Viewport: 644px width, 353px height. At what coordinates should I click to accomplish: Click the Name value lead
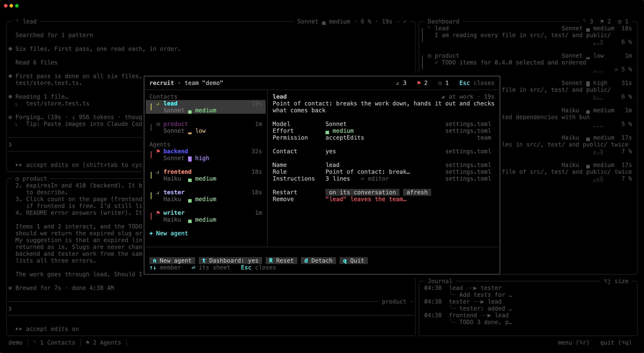332,165
